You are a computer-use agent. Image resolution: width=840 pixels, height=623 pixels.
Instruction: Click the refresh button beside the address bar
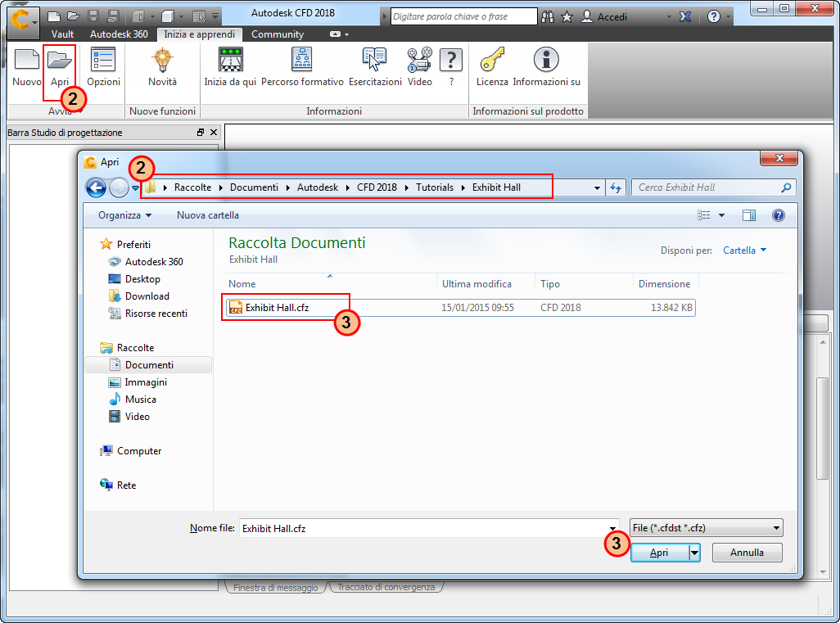pyautogui.click(x=616, y=187)
